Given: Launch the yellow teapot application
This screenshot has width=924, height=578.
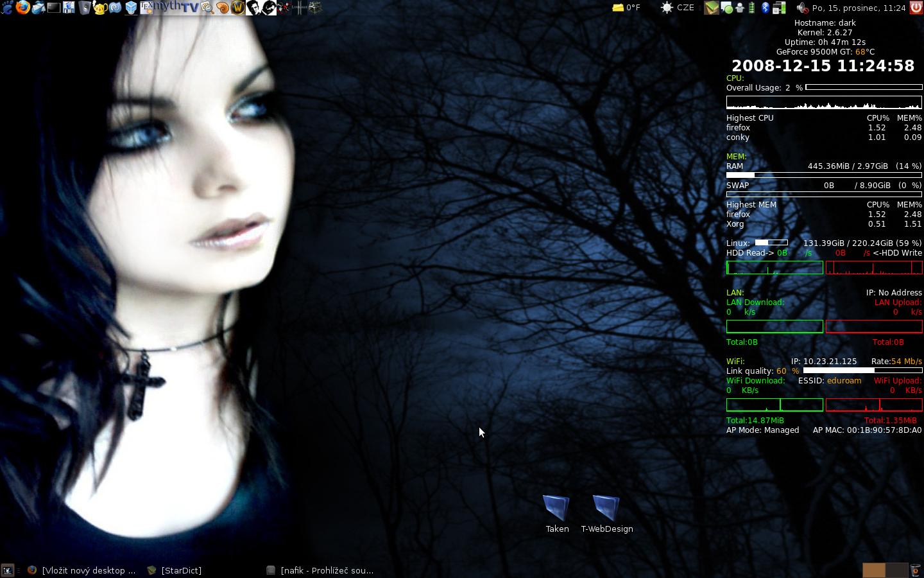Looking at the screenshot, I should click(x=100, y=8).
